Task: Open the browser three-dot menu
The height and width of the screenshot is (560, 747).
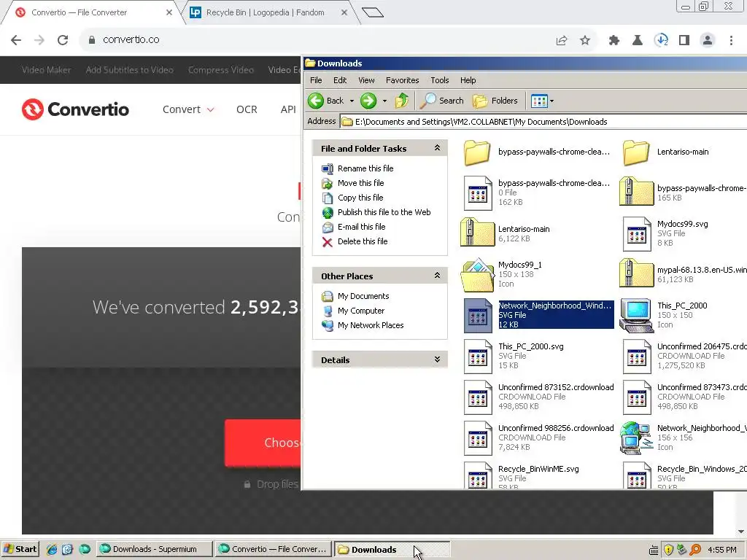Action: point(731,40)
